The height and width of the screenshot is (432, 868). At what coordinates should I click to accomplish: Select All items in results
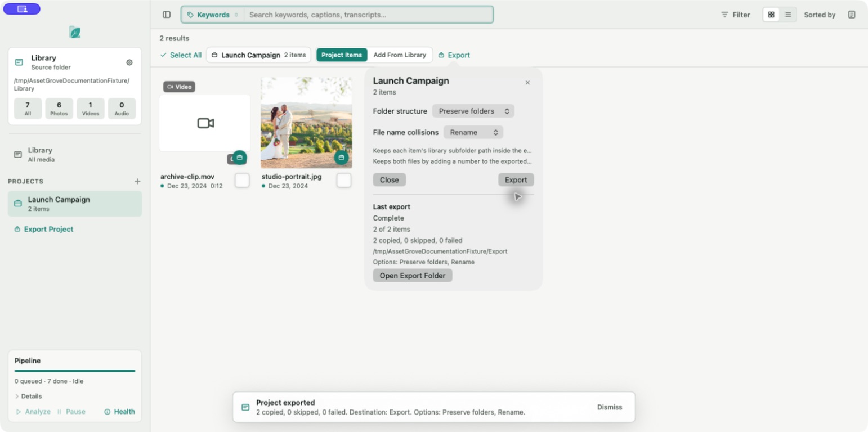[x=181, y=55]
